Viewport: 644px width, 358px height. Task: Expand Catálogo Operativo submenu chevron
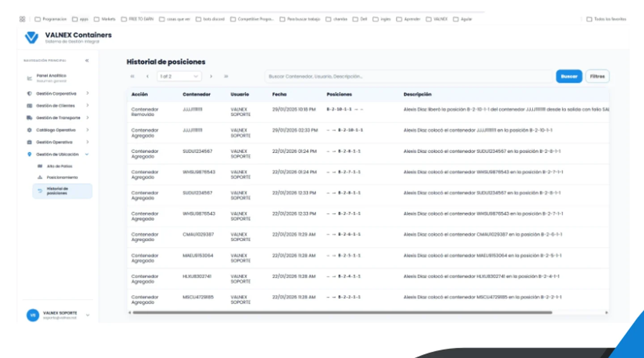87,130
